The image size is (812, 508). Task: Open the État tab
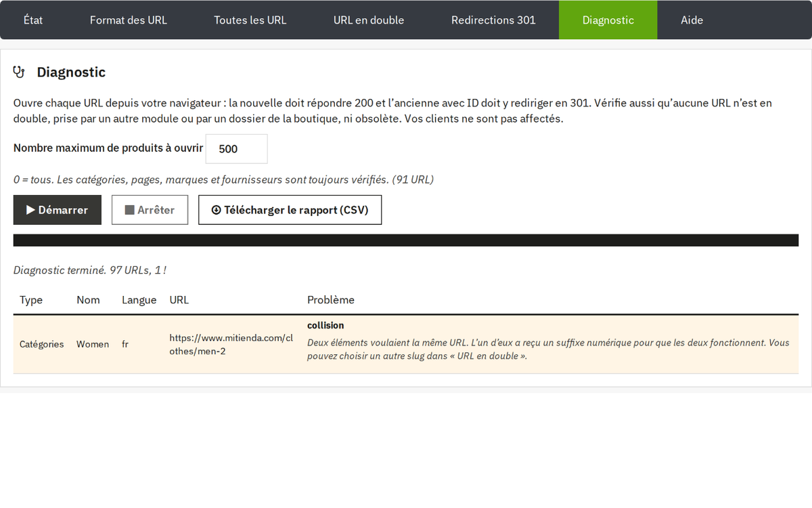pos(33,20)
